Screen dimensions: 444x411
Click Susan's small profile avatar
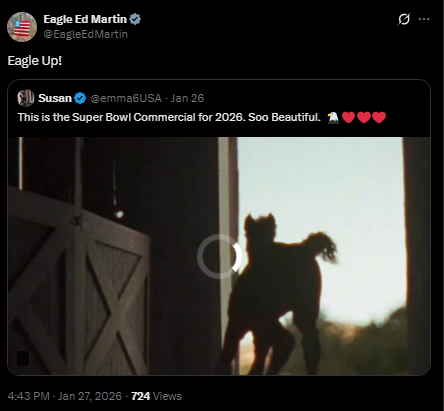[x=26, y=98]
